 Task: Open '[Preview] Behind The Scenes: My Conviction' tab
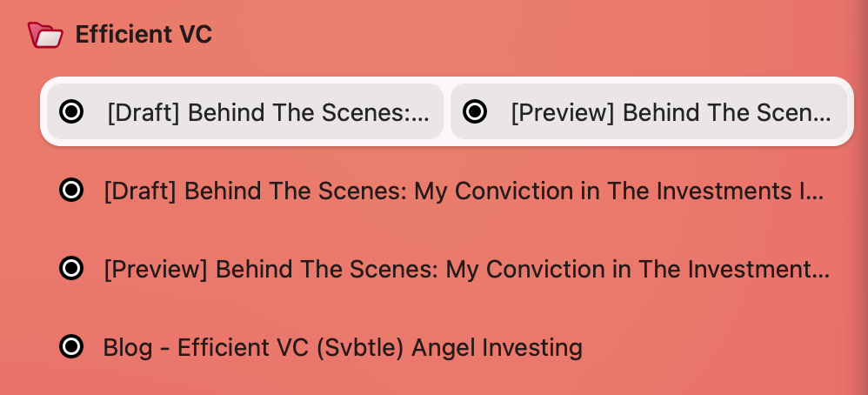[465, 269]
